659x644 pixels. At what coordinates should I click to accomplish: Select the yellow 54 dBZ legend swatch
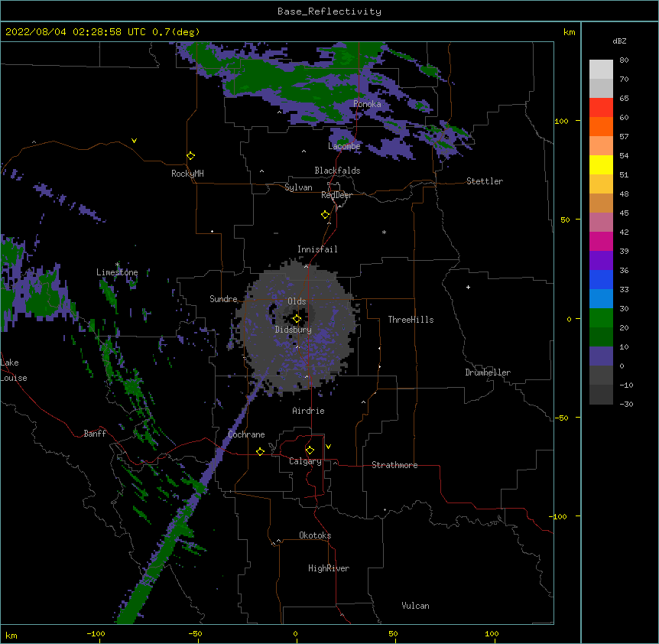[x=601, y=164]
